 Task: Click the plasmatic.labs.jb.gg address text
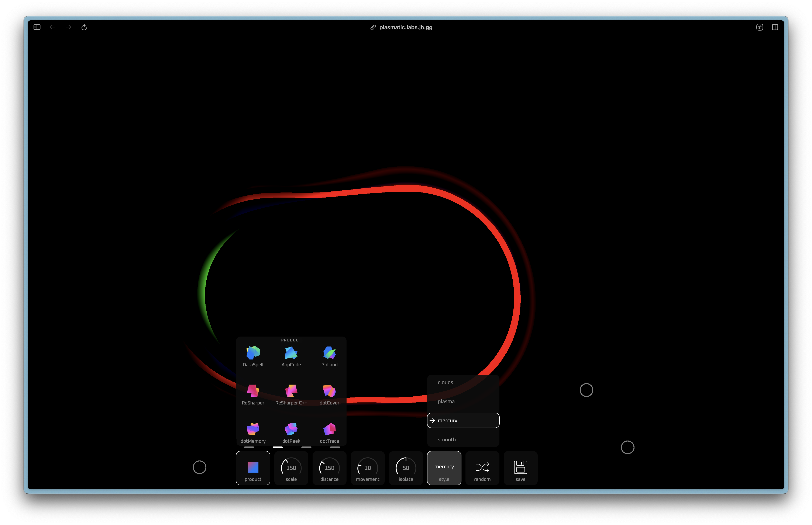pos(406,27)
